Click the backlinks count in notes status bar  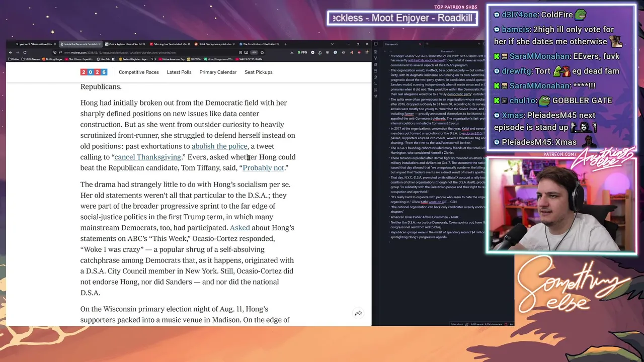(x=457, y=324)
